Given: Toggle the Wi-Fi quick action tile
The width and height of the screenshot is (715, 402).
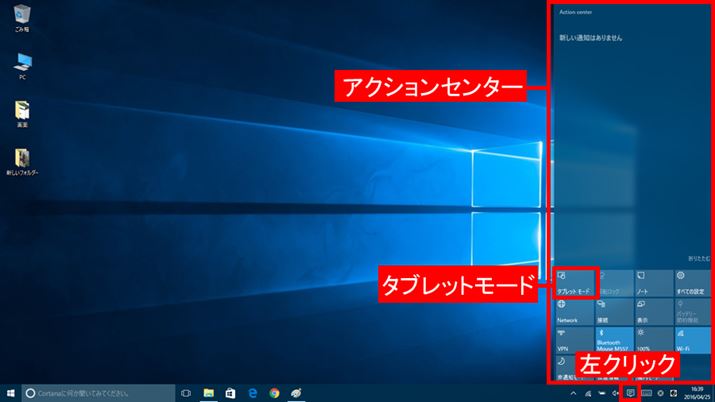Looking at the screenshot, I should (x=689, y=338).
